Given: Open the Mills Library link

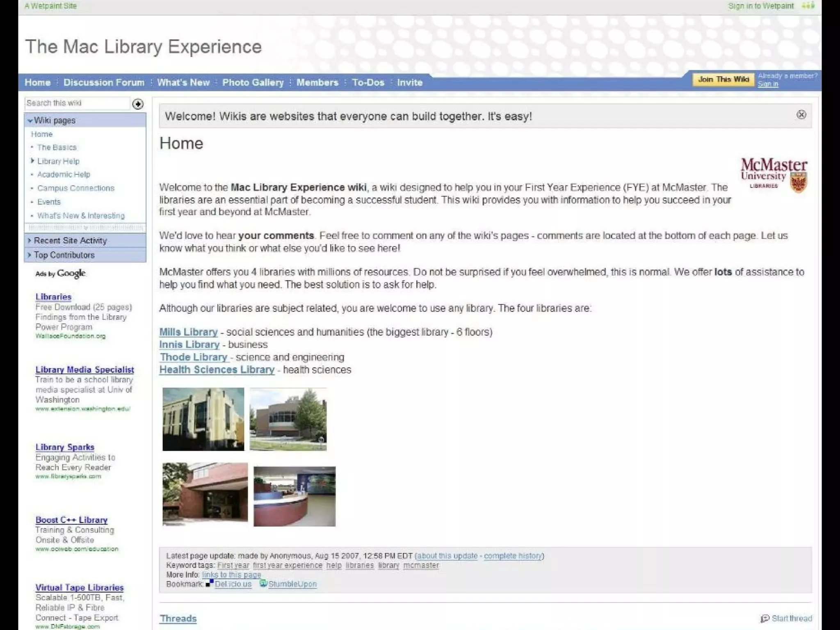Looking at the screenshot, I should (x=188, y=332).
